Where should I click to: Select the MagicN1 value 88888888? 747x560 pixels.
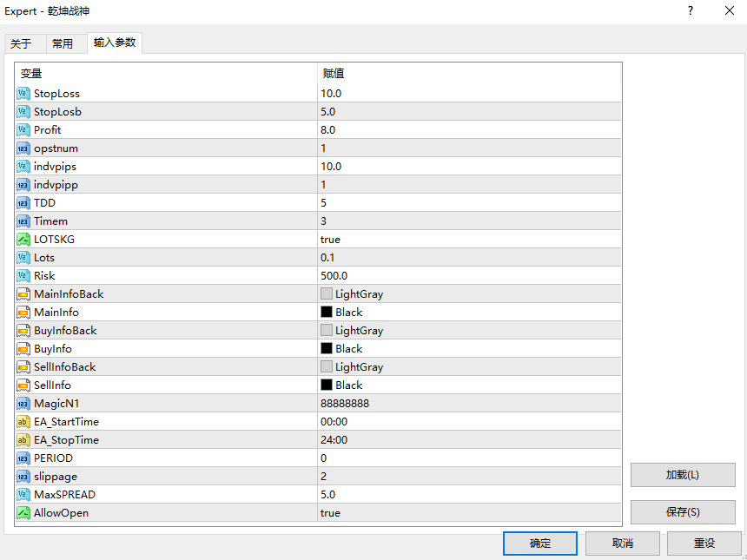point(345,404)
